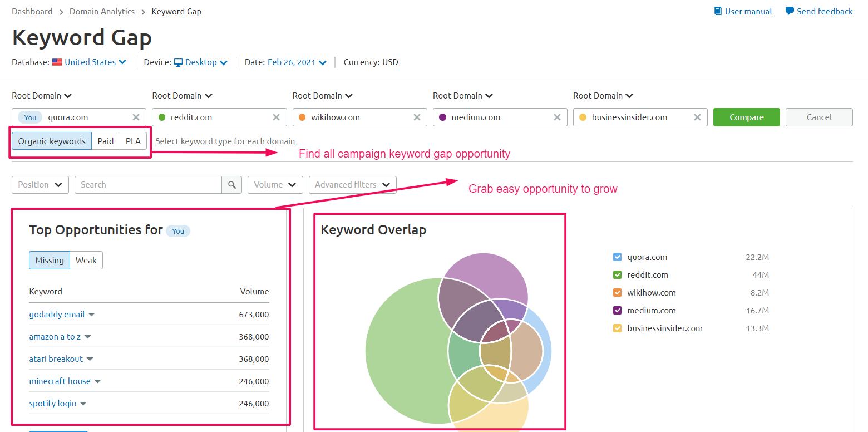Viewport: 868px width, 432px height.
Task: Open amazon a to z keyword link
Action: 55,337
